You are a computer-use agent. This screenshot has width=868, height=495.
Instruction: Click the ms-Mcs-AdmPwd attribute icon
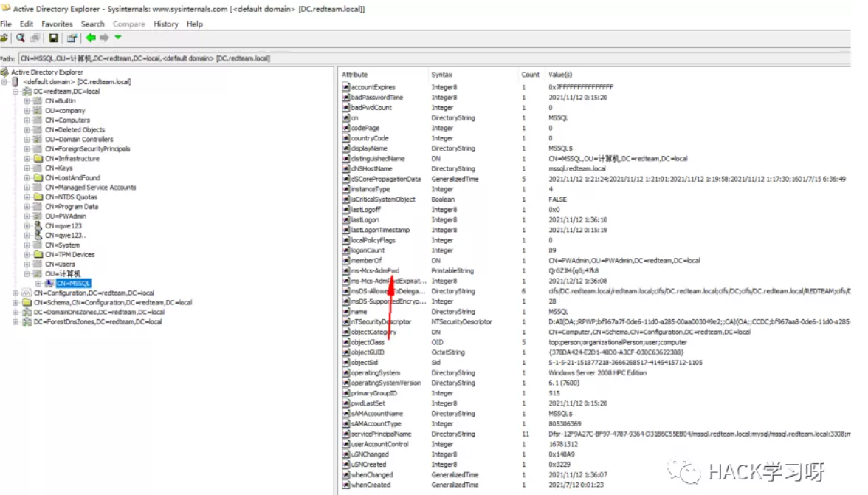click(x=346, y=270)
